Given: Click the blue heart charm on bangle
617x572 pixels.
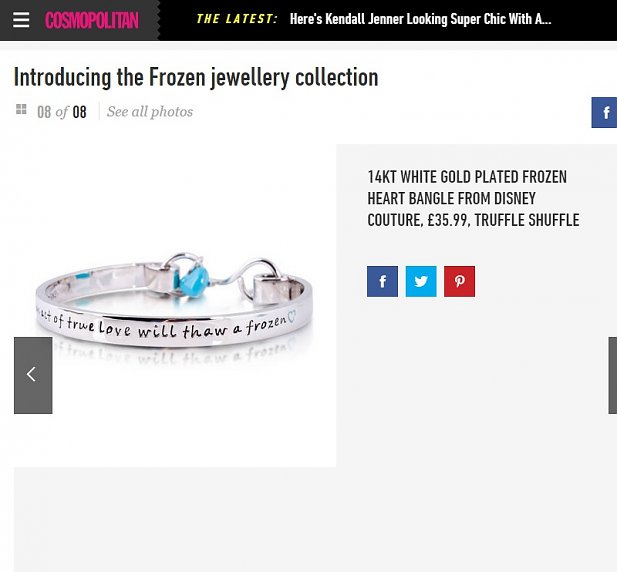Looking at the screenshot, I should (194, 280).
